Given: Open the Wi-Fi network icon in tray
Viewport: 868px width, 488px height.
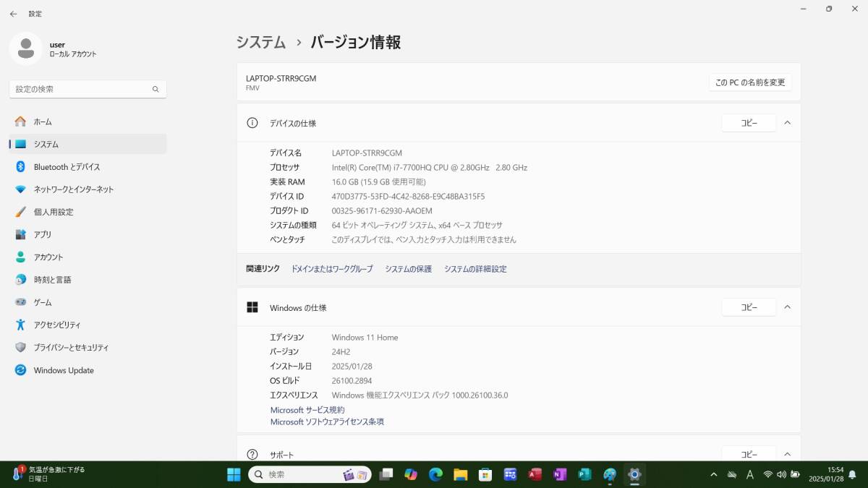Looking at the screenshot, I should [768, 474].
